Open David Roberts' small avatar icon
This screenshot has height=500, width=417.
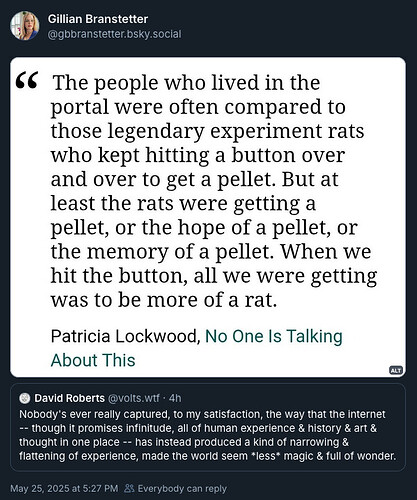tap(25, 398)
